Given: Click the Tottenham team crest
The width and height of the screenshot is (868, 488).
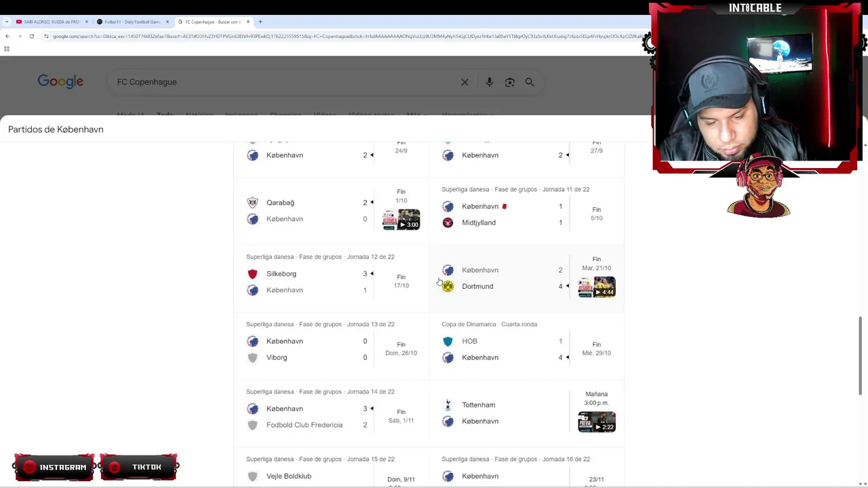Looking at the screenshot, I should pyautogui.click(x=448, y=405).
